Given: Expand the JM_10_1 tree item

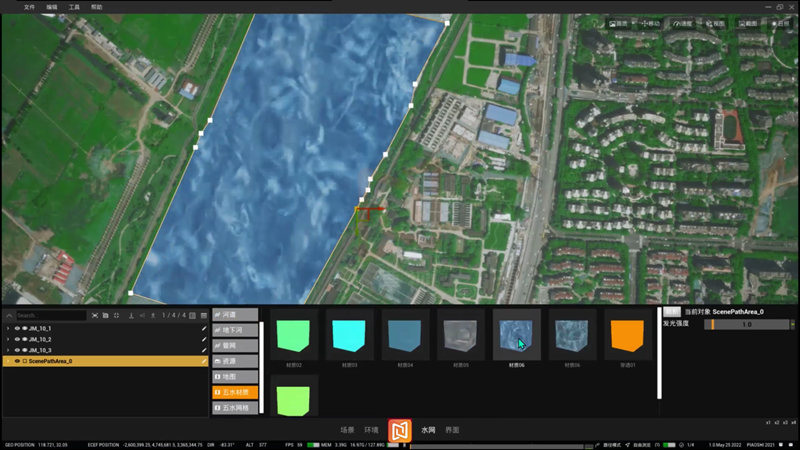Looking at the screenshot, I should coord(8,328).
